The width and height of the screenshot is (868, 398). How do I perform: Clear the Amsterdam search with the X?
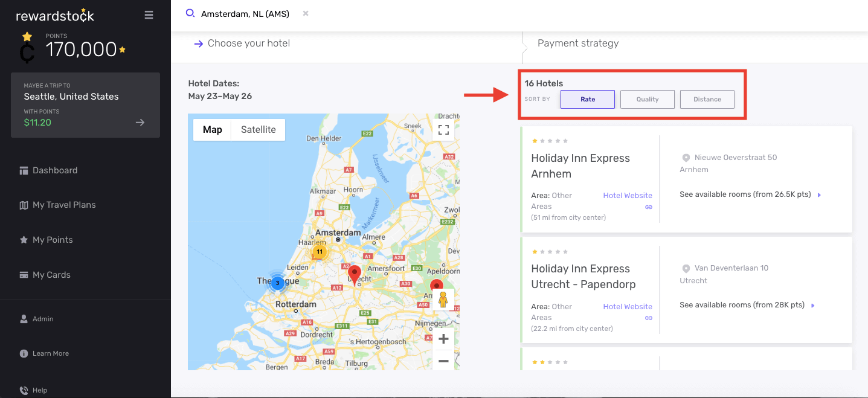point(306,13)
